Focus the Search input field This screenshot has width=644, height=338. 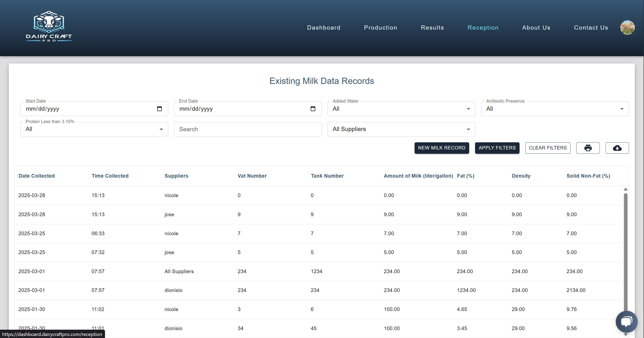pyautogui.click(x=247, y=129)
